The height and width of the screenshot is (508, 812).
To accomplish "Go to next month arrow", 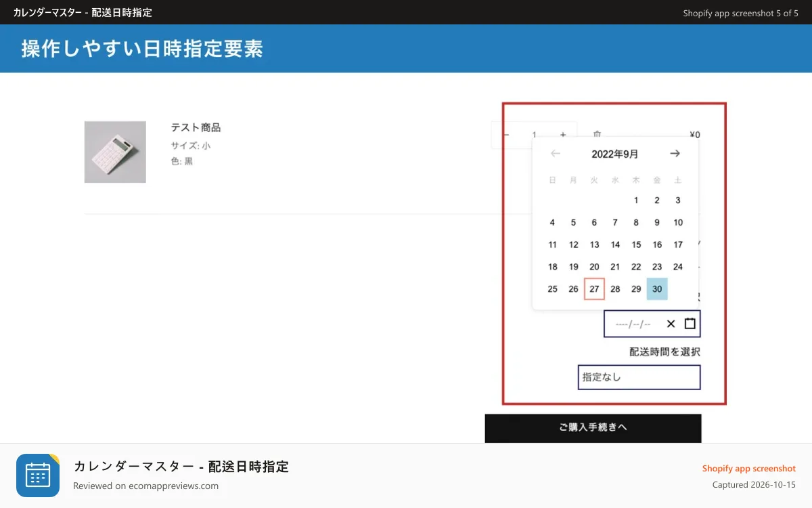I will click(675, 154).
